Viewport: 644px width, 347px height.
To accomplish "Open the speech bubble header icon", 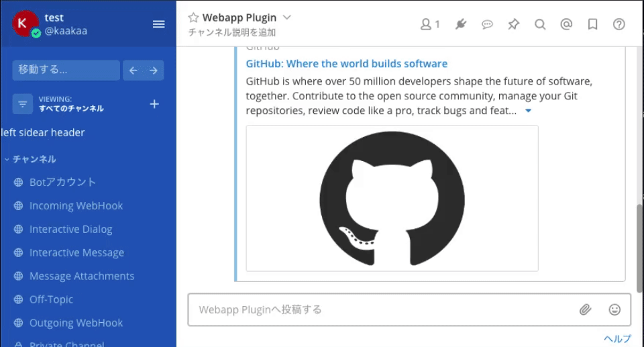I will click(487, 25).
